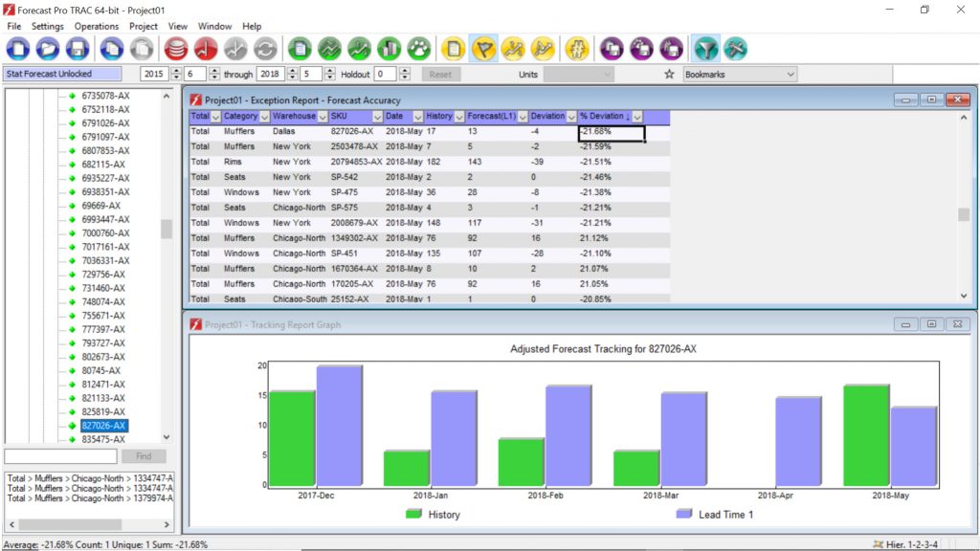Click the SKU cell 2503478-AX

click(354, 146)
